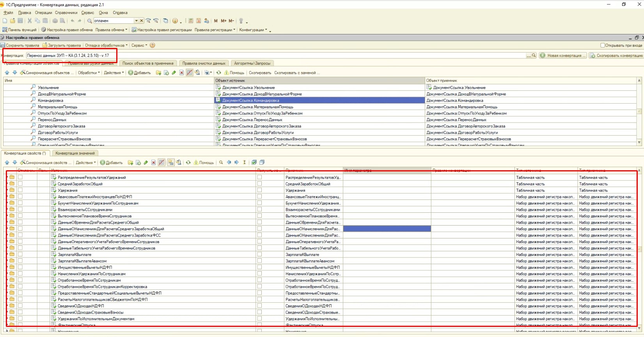Click pencil edit icon in properties toolbar
This screenshot has height=337, width=644.
[146, 162]
